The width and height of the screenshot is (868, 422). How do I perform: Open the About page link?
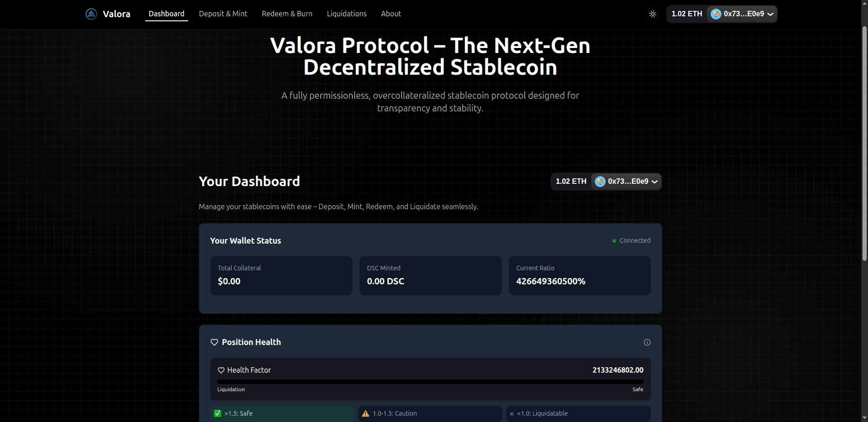(391, 14)
